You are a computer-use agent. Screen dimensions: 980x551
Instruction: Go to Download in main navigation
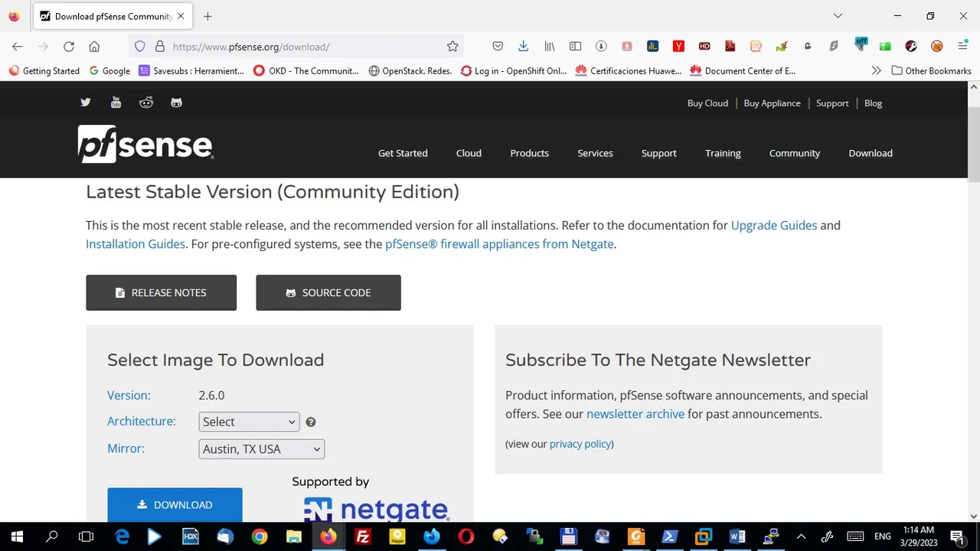click(871, 153)
